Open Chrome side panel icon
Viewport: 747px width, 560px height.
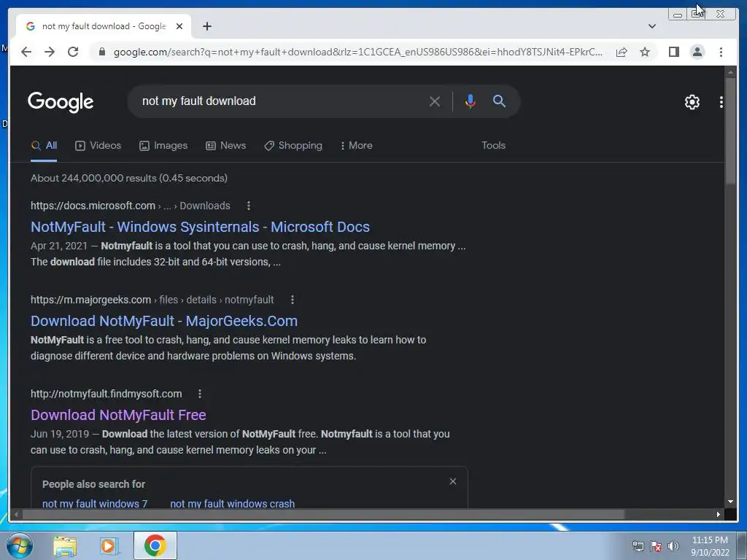(673, 52)
